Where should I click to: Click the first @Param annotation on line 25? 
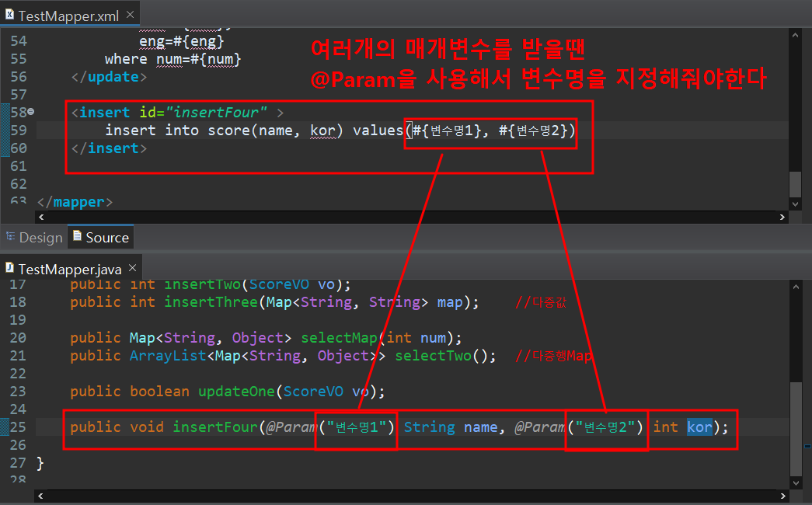pos(291,427)
